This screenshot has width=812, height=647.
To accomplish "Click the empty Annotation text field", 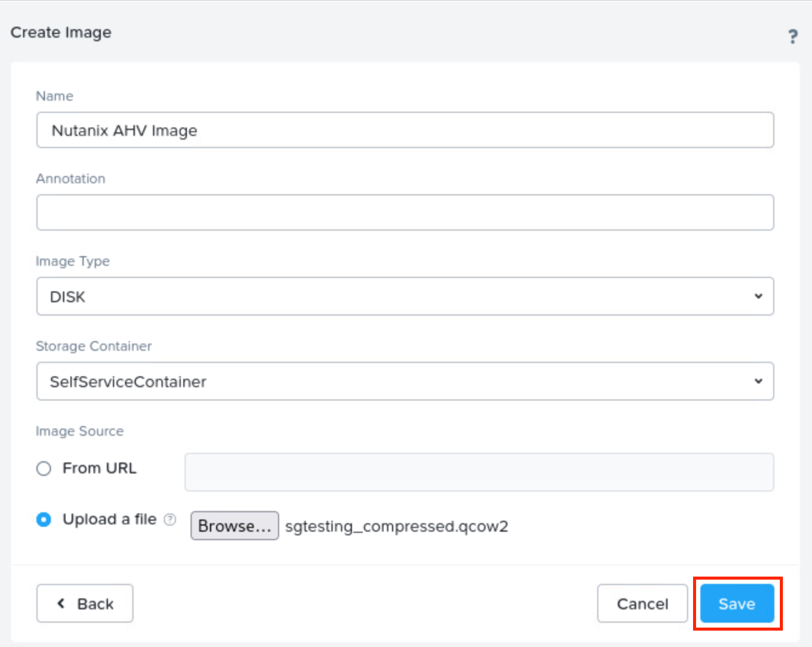I will coord(405,212).
